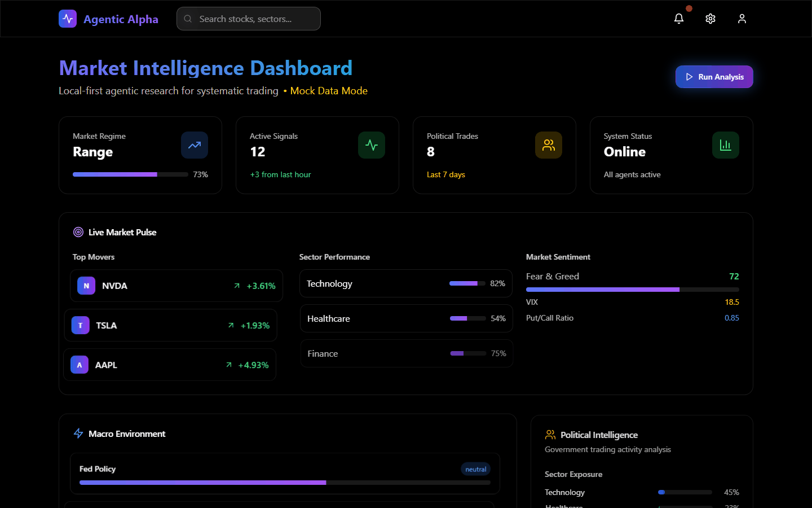
Task: Click the Fed Policy progress bar
Action: [x=285, y=483]
